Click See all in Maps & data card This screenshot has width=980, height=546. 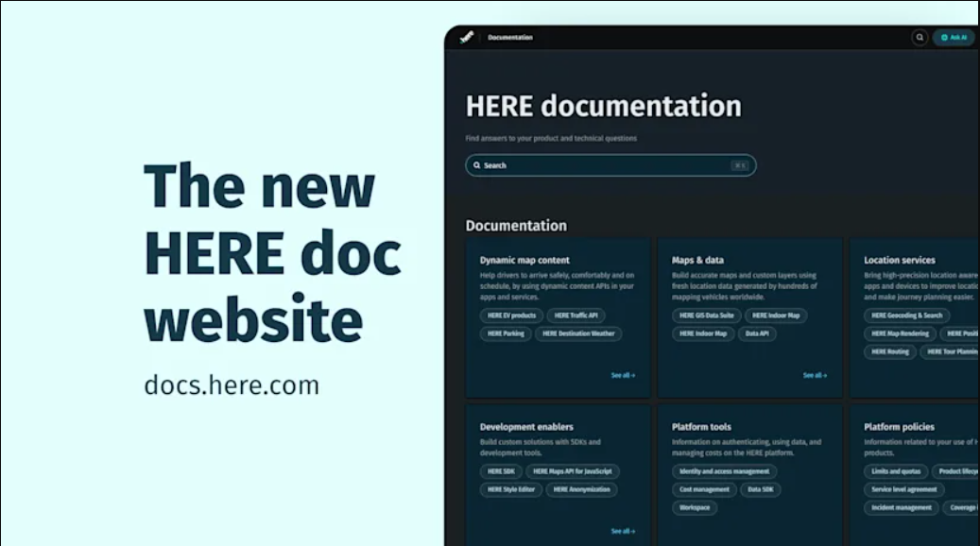tap(815, 375)
